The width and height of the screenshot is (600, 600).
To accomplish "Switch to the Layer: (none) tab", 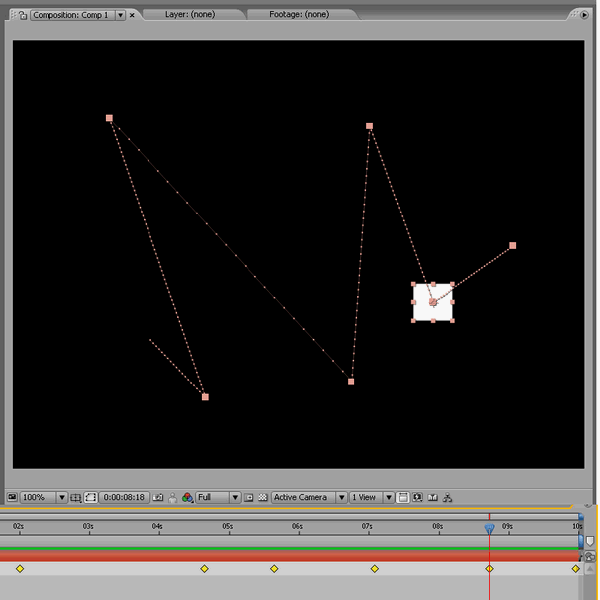I will pyautogui.click(x=190, y=15).
